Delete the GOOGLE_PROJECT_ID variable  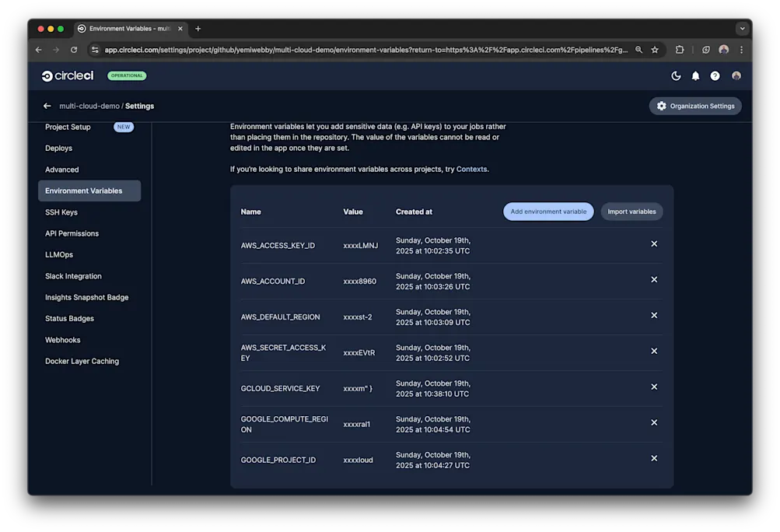click(x=654, y=458)
